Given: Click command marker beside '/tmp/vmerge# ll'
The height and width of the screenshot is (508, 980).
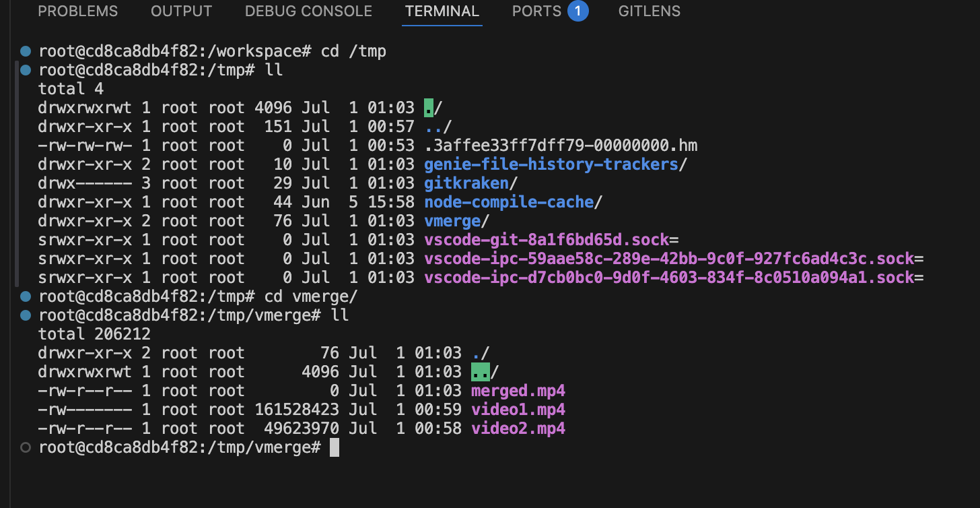Looking at the screenshot, I should pyautogui.click(x=26, y=315).
